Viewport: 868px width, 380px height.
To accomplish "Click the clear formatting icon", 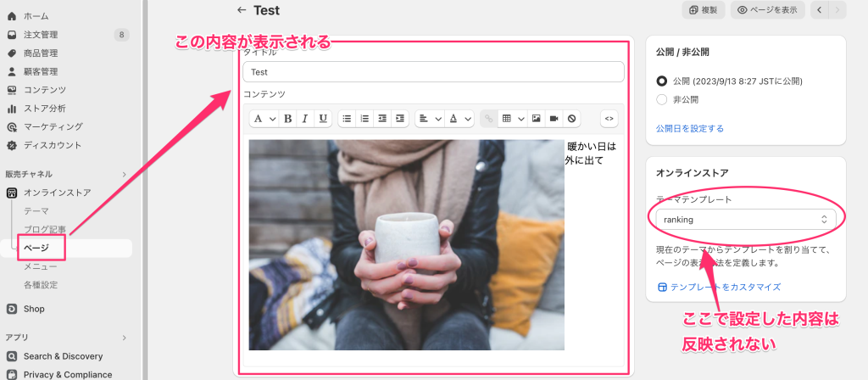I will click(x=571, y=119).
